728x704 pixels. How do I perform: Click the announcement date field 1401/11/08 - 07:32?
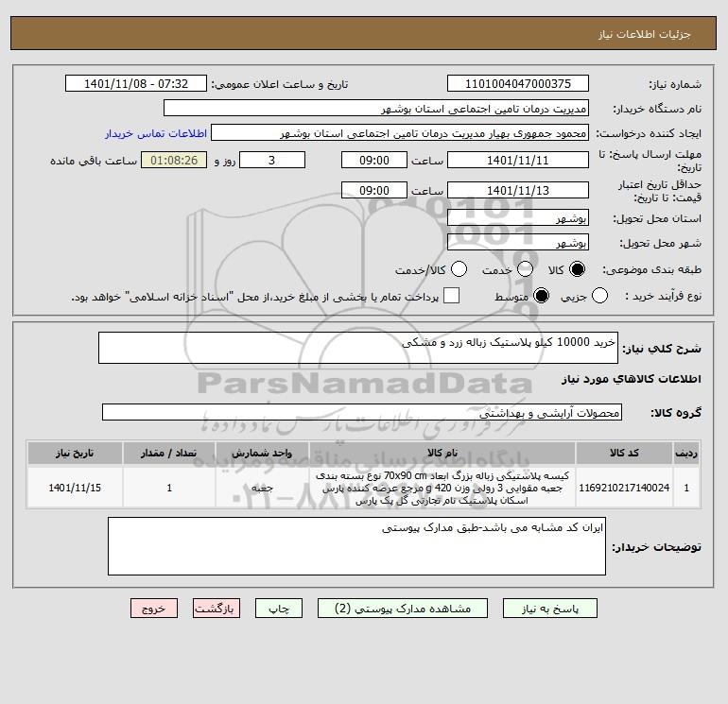click(136, 83)
